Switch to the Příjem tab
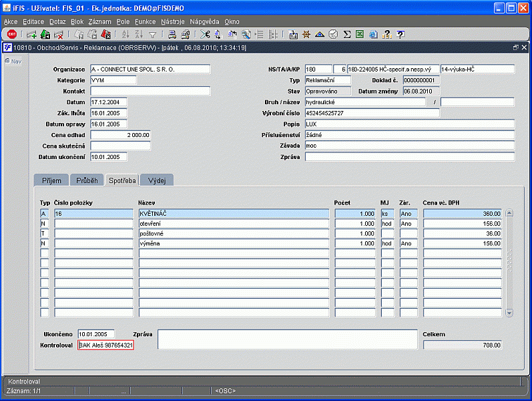Screen dimensions: 532x401 51,180
